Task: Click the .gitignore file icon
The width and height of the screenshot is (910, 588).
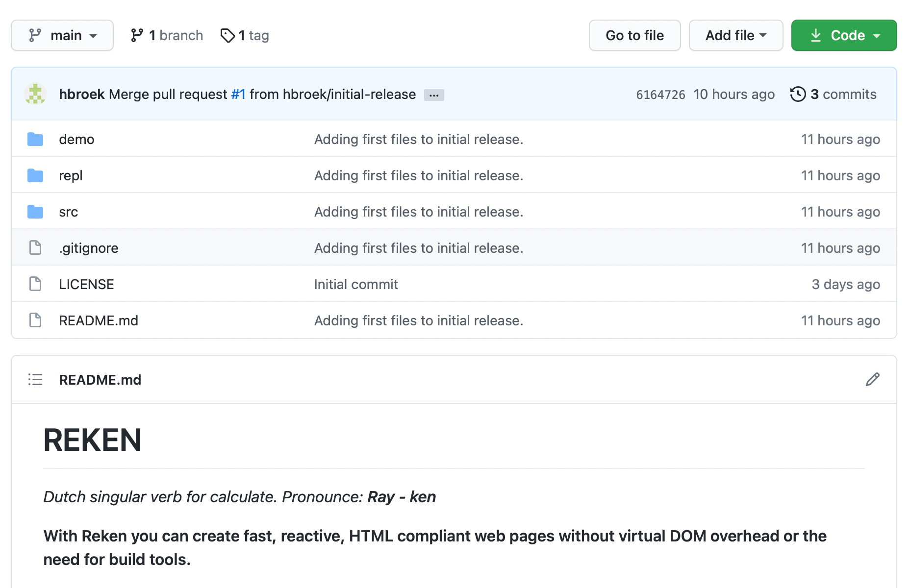Action: coord(35,247)
